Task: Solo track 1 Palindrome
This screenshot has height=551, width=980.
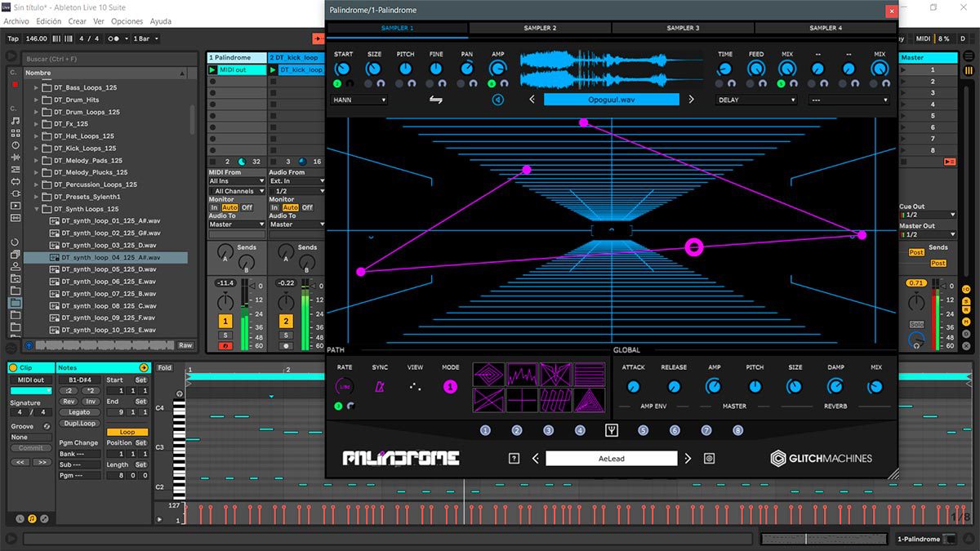Action: (x=225, y=335)
